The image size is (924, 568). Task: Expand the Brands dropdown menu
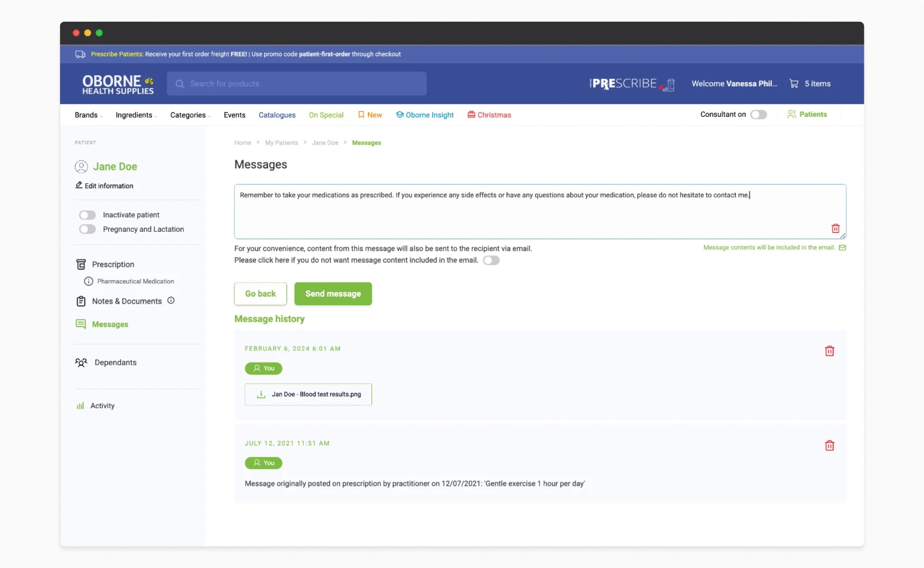[x=87, y=115]
